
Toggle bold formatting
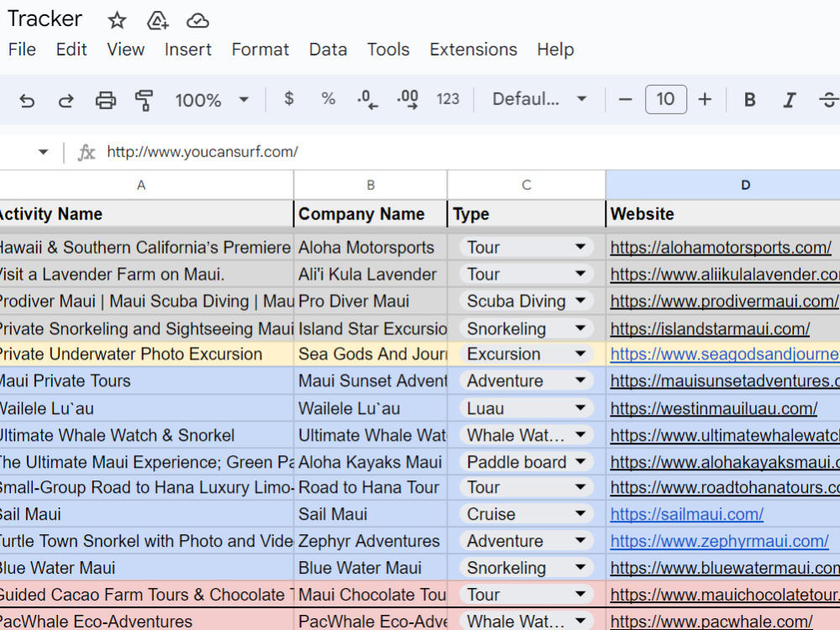[x=750, y=100]
